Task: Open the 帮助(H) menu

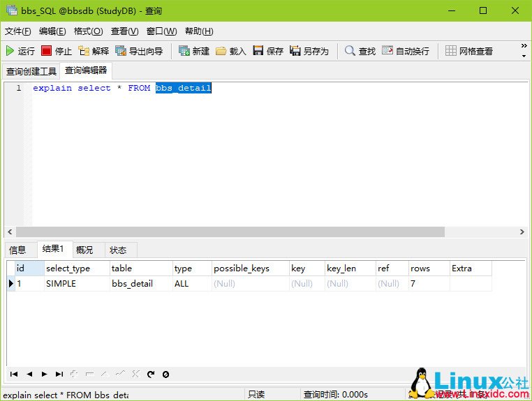Action: coord(199,31)
